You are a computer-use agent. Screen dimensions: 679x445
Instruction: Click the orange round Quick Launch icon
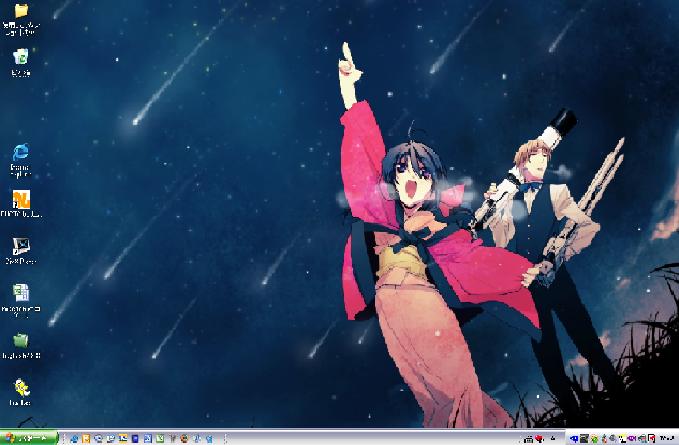pos(185,439)
